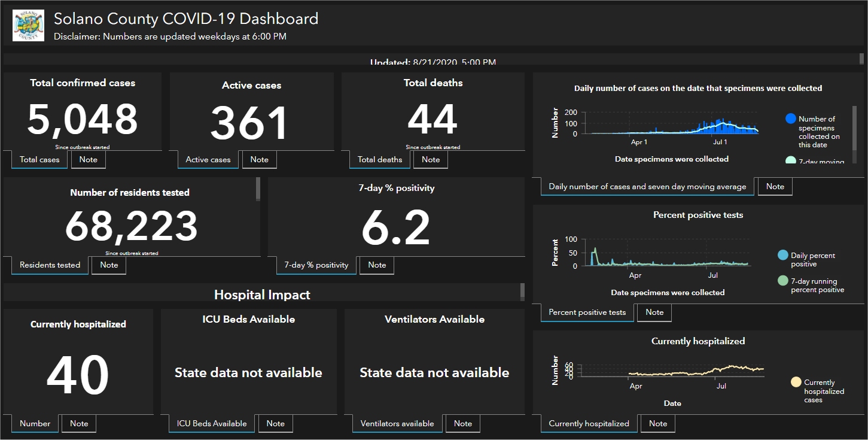Switch to the Total deaths tab
The height and width of the screenshot is (440, 868).
380,159
